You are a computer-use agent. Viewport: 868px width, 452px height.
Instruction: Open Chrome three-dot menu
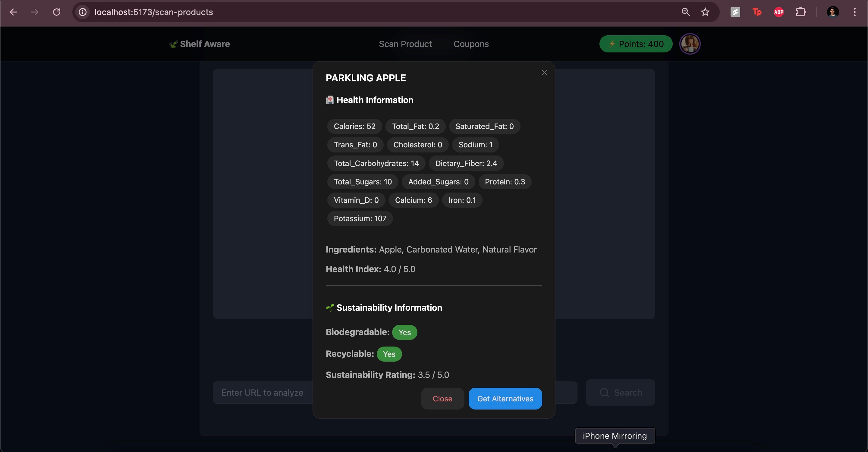854,12
